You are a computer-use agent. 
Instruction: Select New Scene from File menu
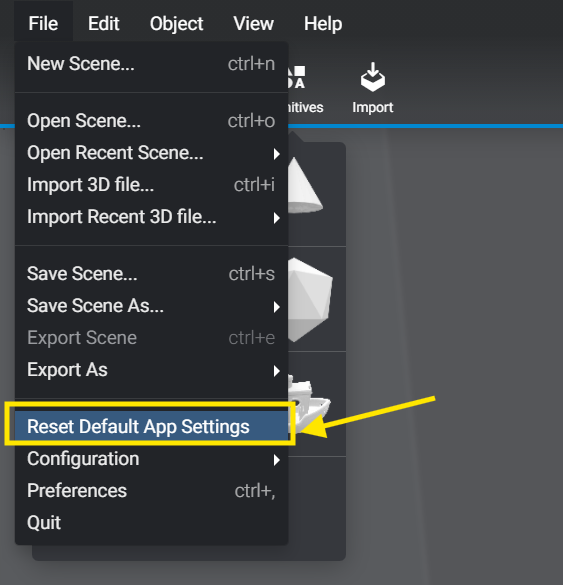coord(151,63)
